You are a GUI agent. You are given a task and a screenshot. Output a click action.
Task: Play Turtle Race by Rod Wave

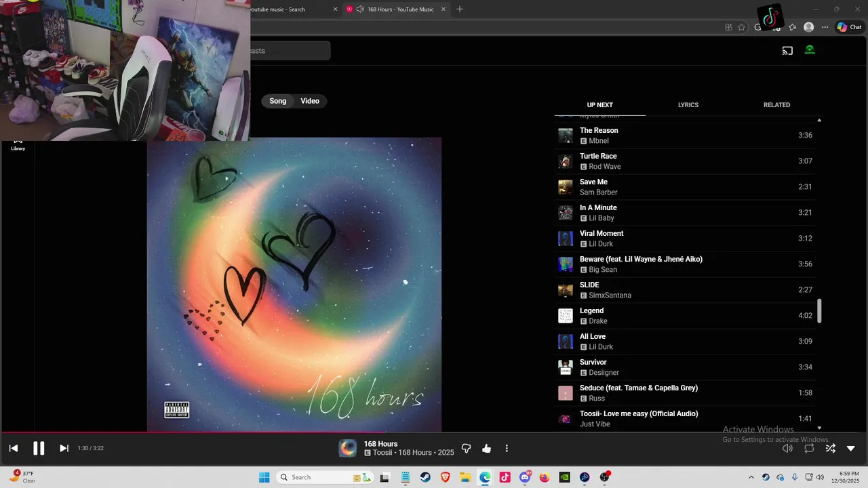coord(685,161)
